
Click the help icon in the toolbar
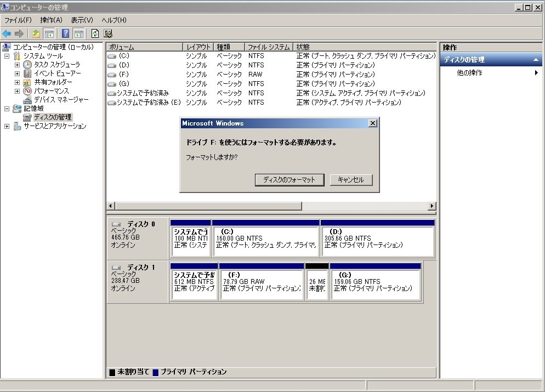(x=65, y=33)
